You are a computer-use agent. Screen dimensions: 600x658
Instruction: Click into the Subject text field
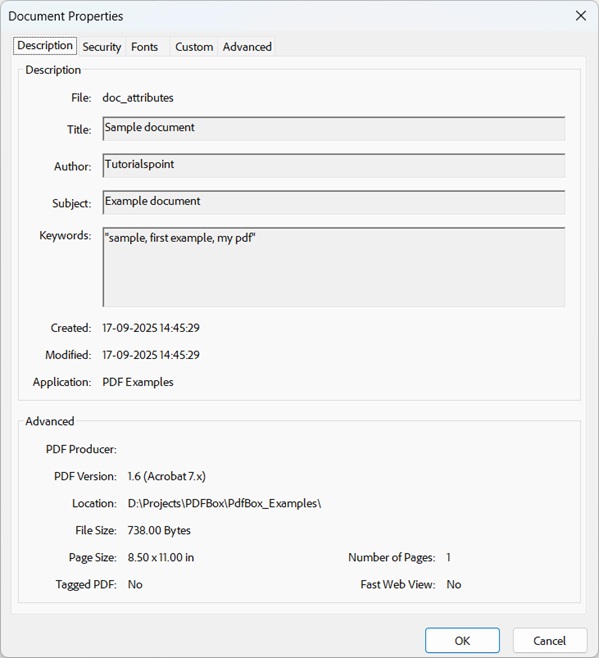pyautogui.click(x=333, y=202)
